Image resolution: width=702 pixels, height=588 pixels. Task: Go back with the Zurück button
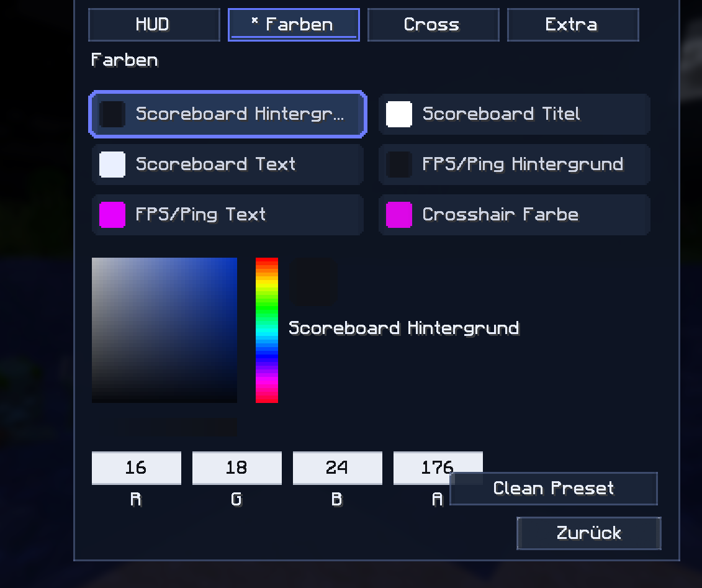pyautogui.click(x=589, y=533)
